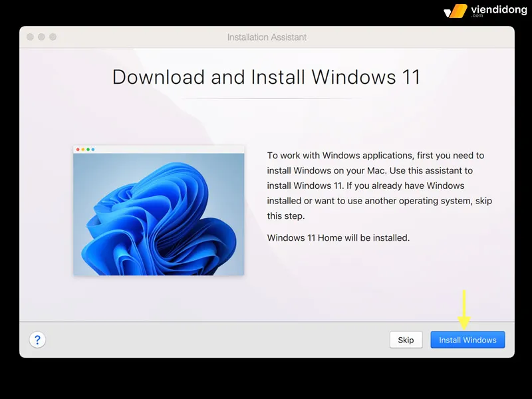The height and width of the screenshot is (399, 532).
Task: Click the Installation Assistant title bar
Action: [266, 37]
